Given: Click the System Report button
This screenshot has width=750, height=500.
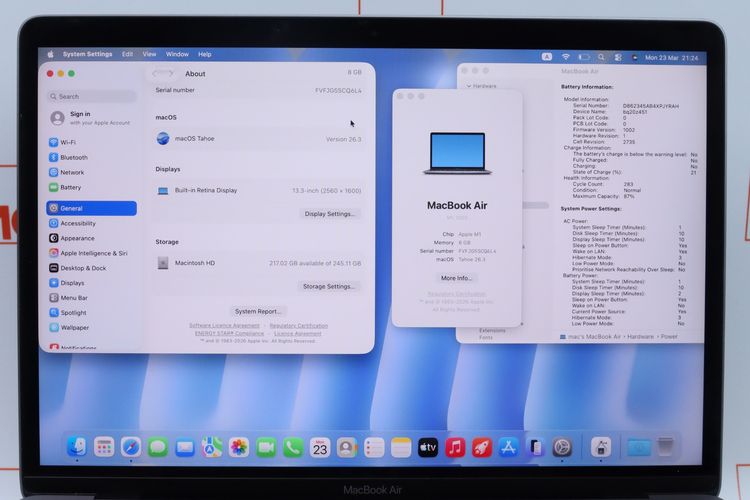Looking at the screenshot, I should 258,311.
